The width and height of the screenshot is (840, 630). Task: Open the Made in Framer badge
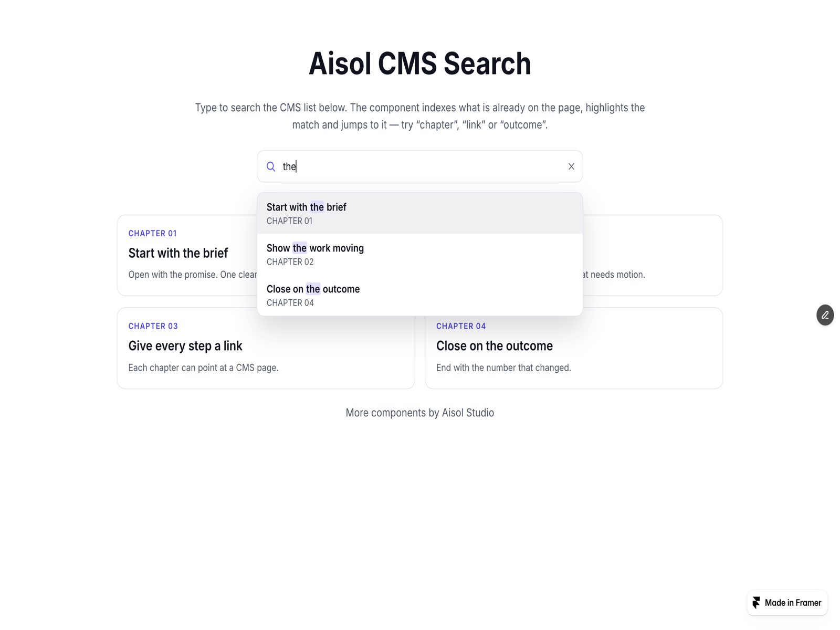point(787,603)
